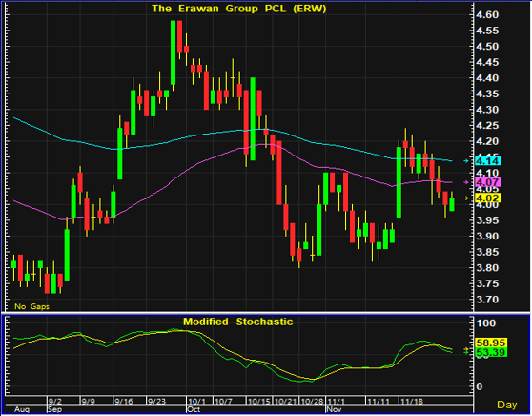This screenshot has width=532, height=416.
Task: Select the 9/9 date marker
Action: pos(89,402)
